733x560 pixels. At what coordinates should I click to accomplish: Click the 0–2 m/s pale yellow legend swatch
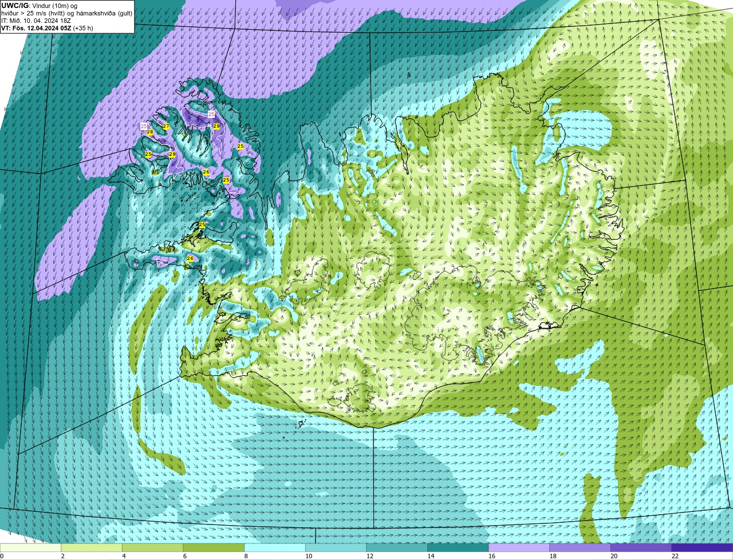click(x=30, y=547)
